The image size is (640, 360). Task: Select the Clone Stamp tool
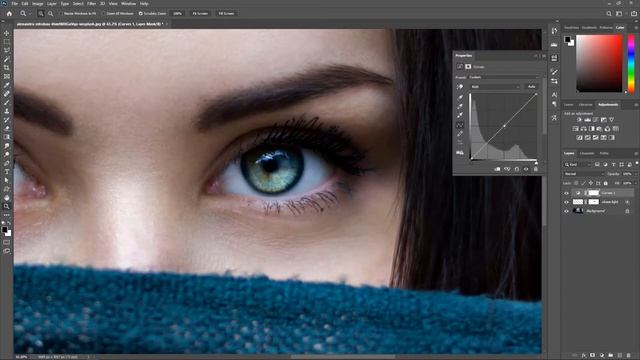(x=7, y=111)
